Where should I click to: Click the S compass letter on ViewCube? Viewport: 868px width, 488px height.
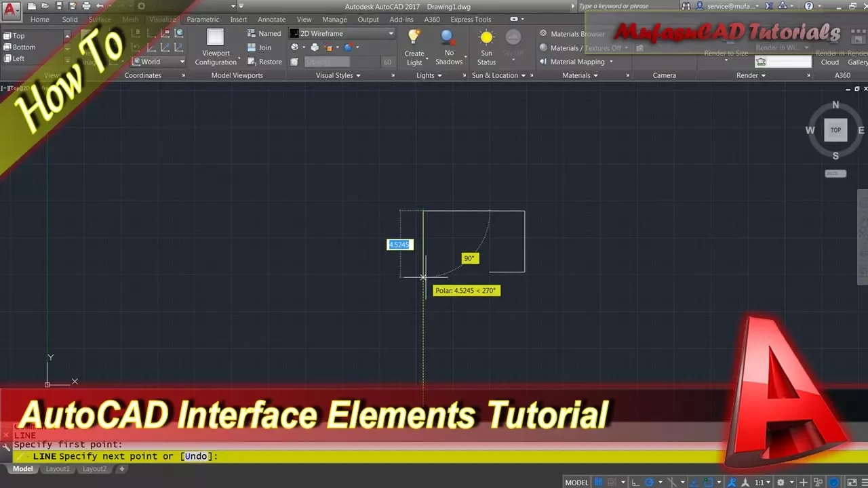coord(835,156)
